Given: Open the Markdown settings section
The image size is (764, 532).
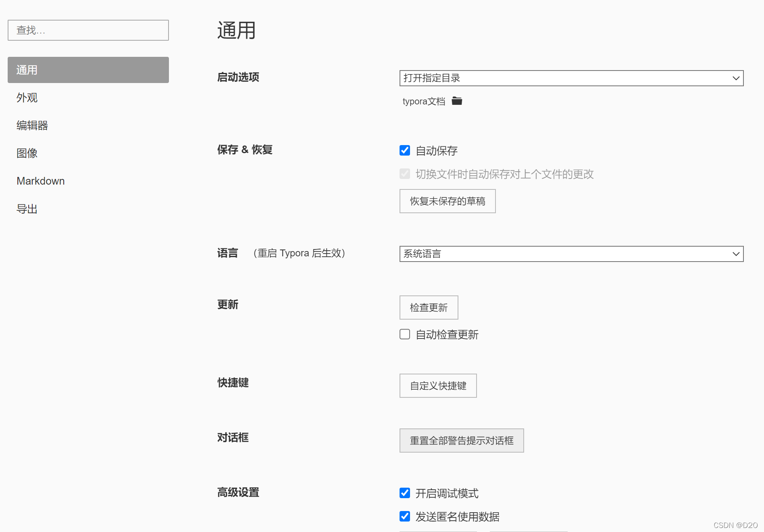Looking at the screenshot, I should click(88, 181).
